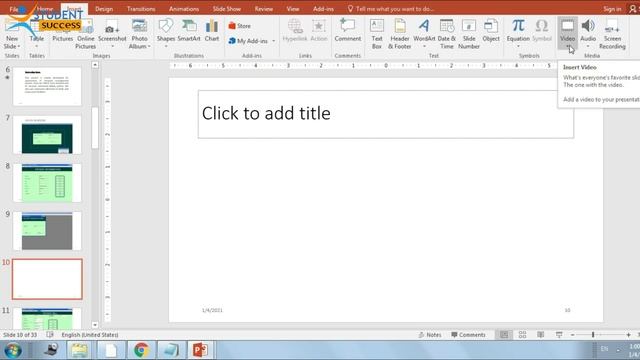The image size is (640, 360).
Task: Select slide 10 blank thumbnail
Action: pos(47,279)
